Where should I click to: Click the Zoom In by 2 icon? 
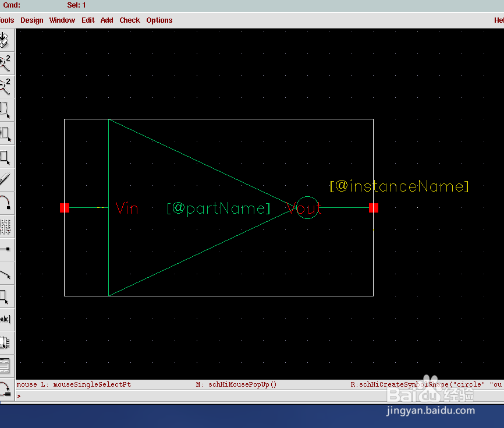coord(6,63)
